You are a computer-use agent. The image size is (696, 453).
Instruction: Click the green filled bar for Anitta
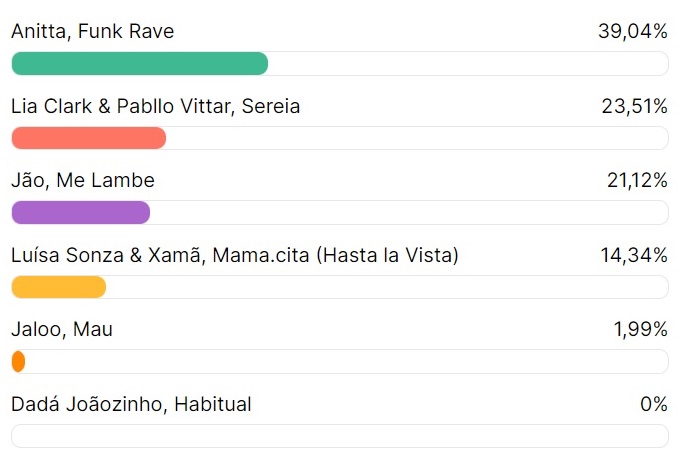pyautogui.click(x=139, y=63)
